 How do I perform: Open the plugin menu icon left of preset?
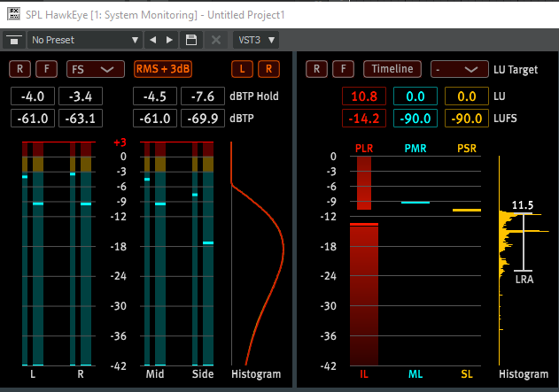click(x=14, y=40)
